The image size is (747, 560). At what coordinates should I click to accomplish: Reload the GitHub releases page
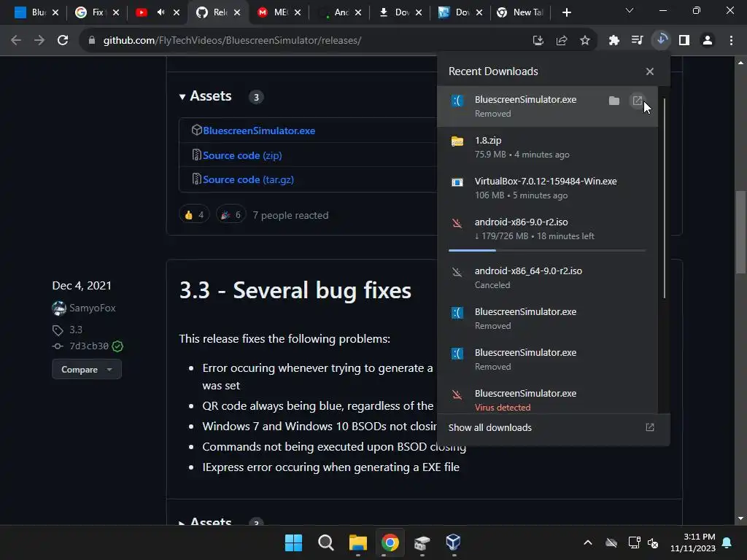(63, 41)
